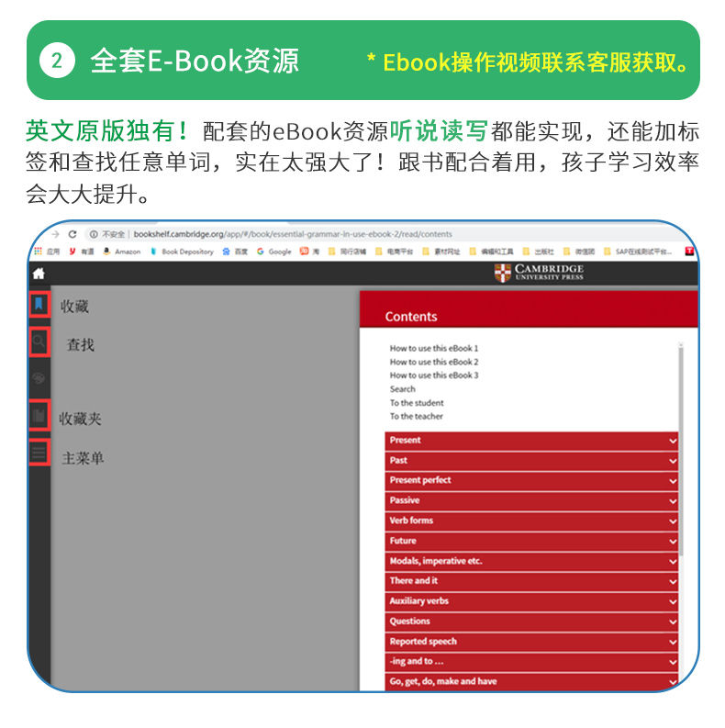725x728 pixels.
Task: Open the 百度 bookmark
Action: [x=235, y=252]
